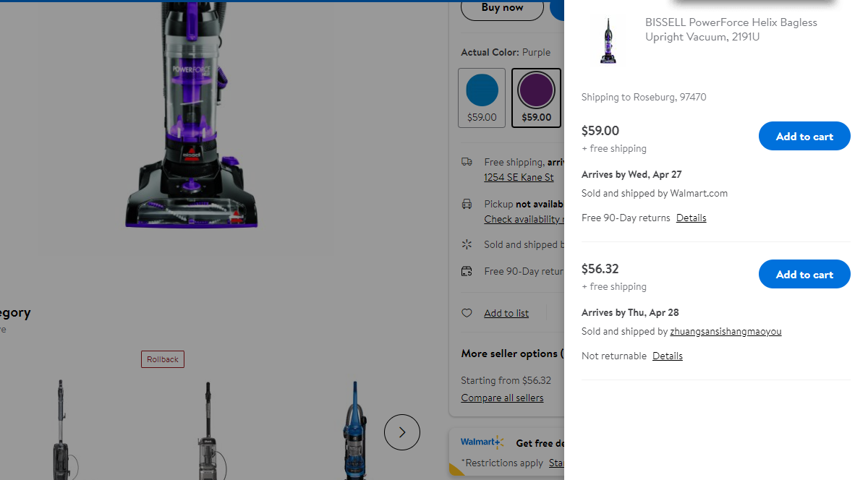Click the BISSELL vacuum thumbnail in seller panel

(608, 40)
